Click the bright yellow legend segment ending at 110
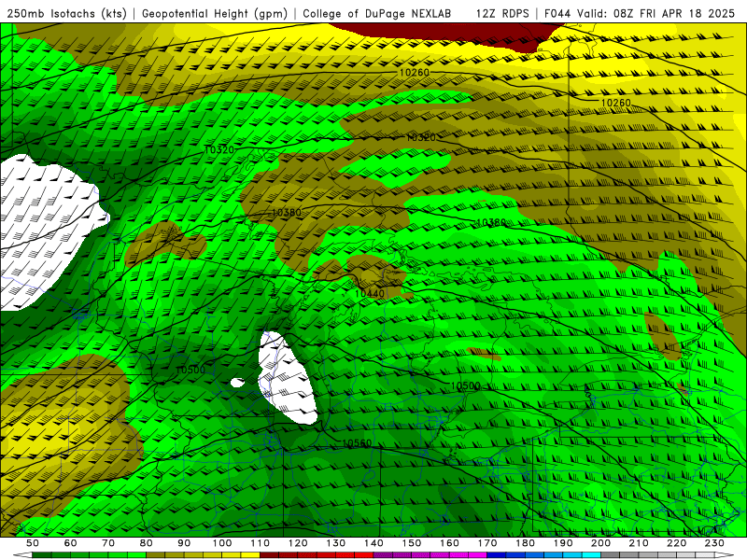This screenshot has width=747, height=560. point(250,555)
